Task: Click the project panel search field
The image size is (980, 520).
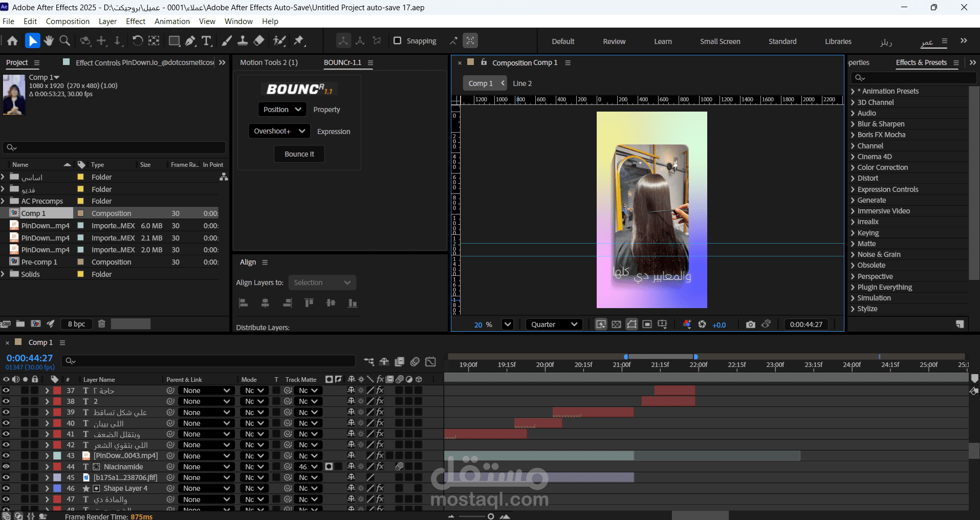Action: [115, 147]
